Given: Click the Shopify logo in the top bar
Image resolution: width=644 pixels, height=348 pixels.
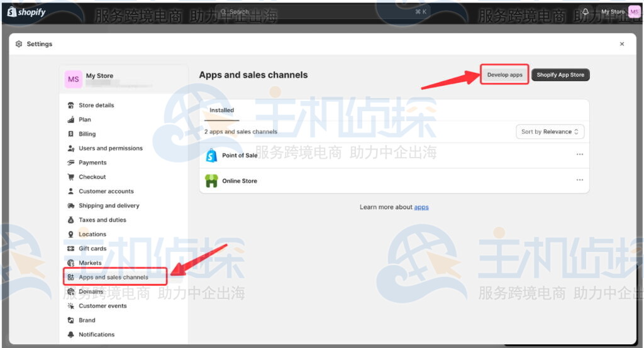Looking at the screenshot, I should coord(26,13).
